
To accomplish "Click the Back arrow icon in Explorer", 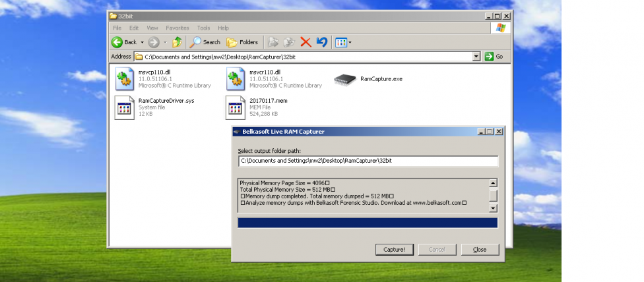I will click(x=117, y=42).
